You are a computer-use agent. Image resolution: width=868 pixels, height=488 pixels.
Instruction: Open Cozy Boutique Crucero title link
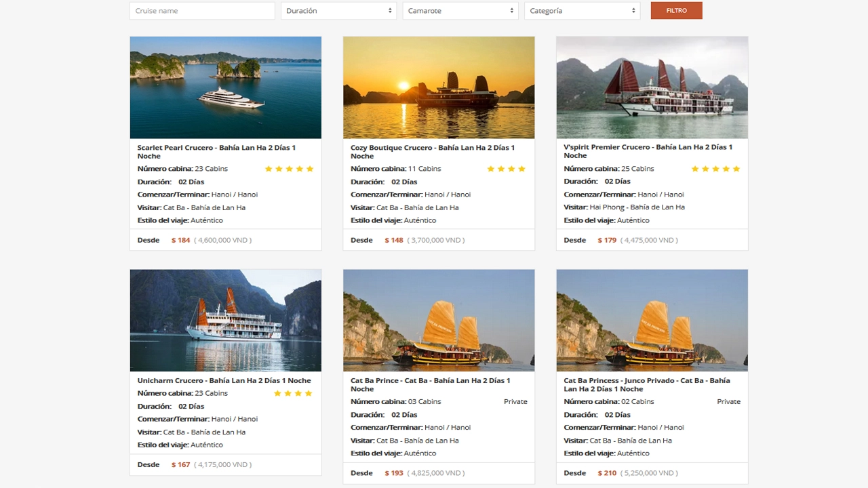click(x=432, y=151)
